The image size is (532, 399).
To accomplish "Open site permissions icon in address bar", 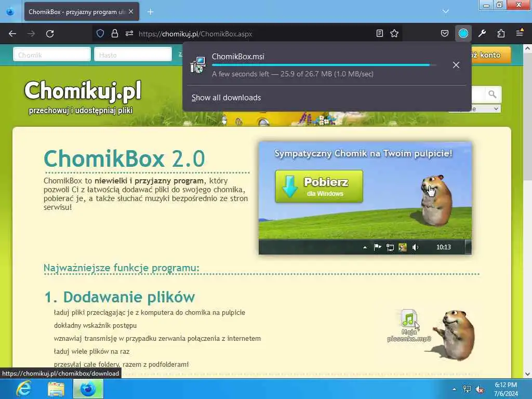I will tap(129, 34).
